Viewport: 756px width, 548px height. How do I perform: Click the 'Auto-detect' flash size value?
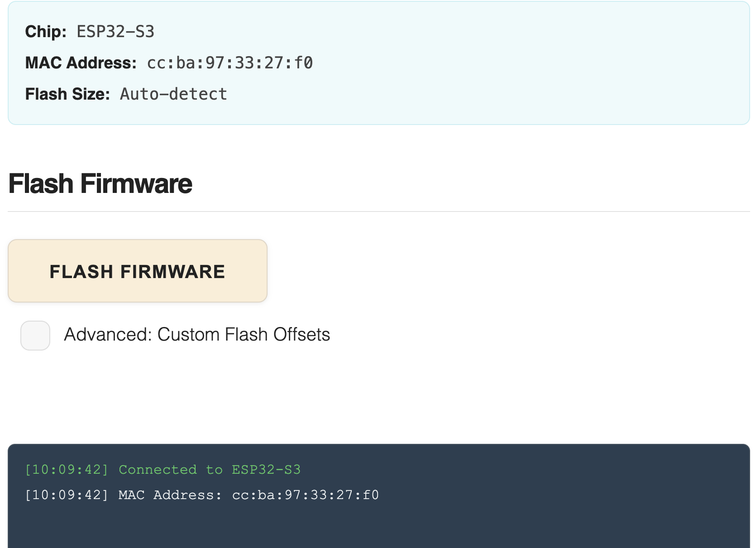click(173, 94)
